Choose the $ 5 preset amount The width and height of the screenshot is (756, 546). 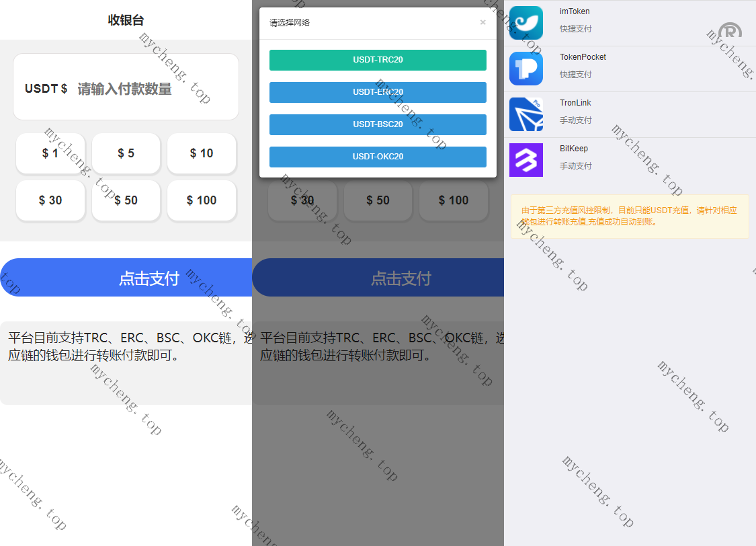[x=126, y=153]
